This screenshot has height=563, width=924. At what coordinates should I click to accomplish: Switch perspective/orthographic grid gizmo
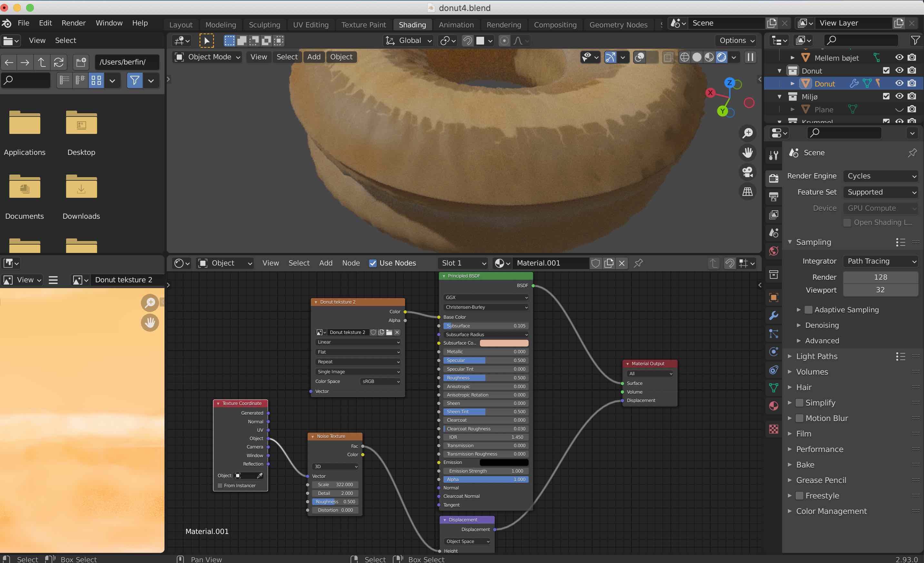(747, 192)
